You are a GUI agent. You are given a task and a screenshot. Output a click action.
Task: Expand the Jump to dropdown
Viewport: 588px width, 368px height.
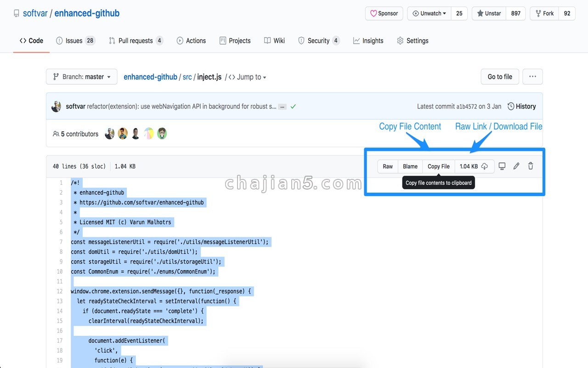[247, 77]
